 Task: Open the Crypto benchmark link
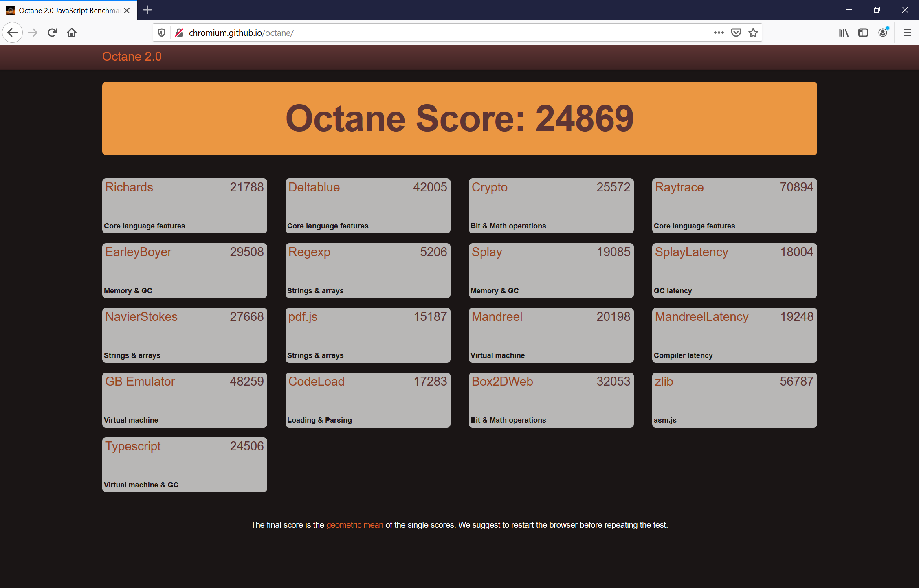(490, 187)
